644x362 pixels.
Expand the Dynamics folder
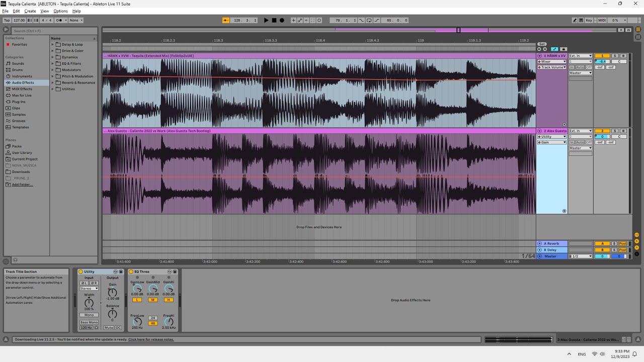pyautogui.click(x=52, y=57)
